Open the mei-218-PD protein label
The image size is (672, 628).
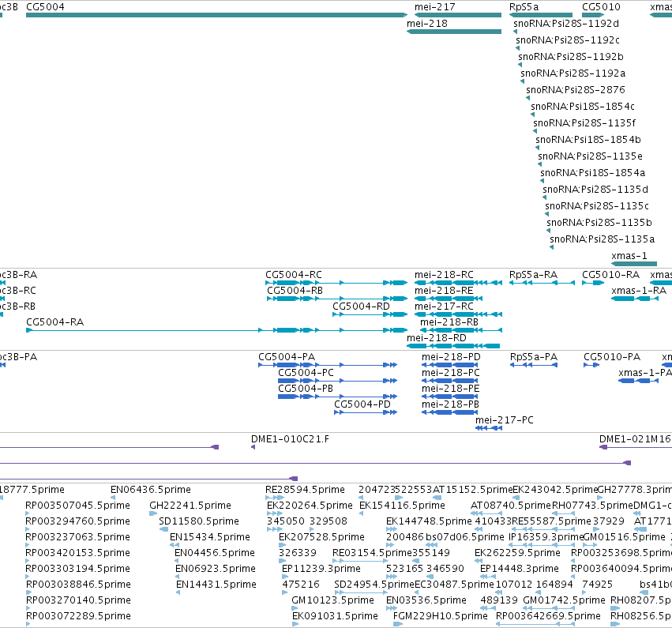[x=451, y=357]
